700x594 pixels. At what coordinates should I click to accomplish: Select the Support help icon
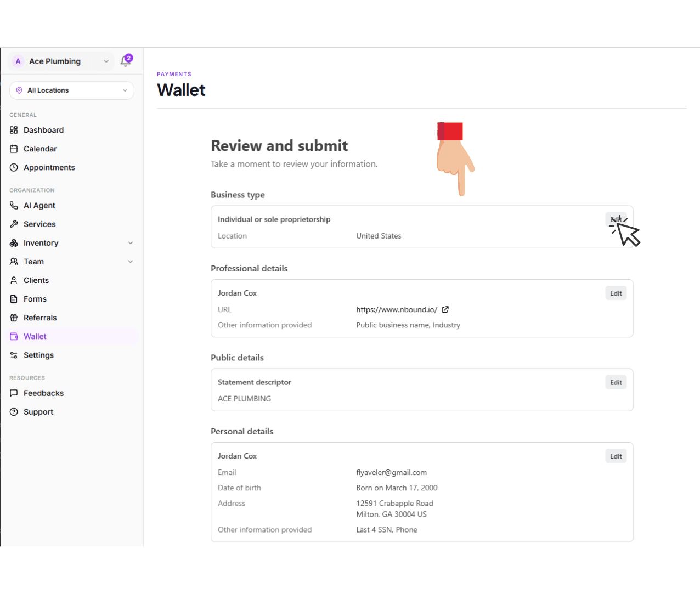click(14, 411)
